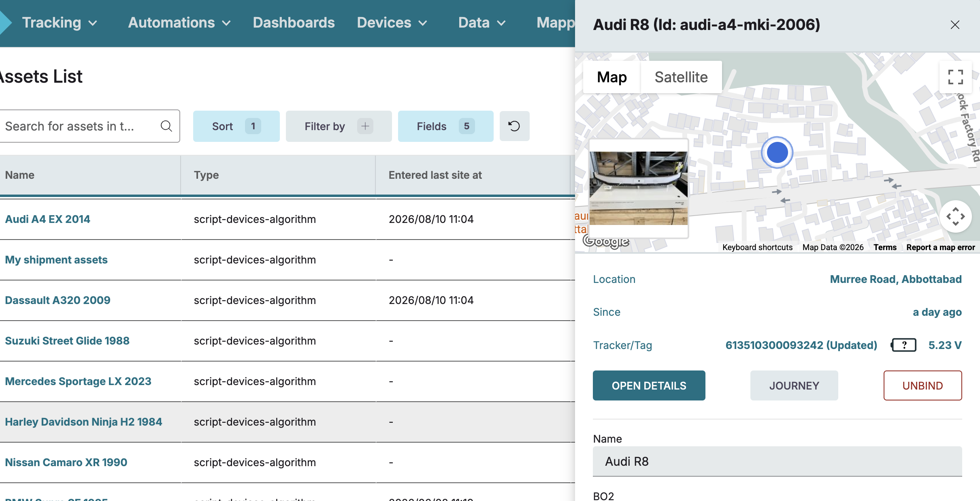Open Harley Davidson Ninja H2 1984 asset
The width and height of the screenshot is (980, 501).
[x=83, y=422]
